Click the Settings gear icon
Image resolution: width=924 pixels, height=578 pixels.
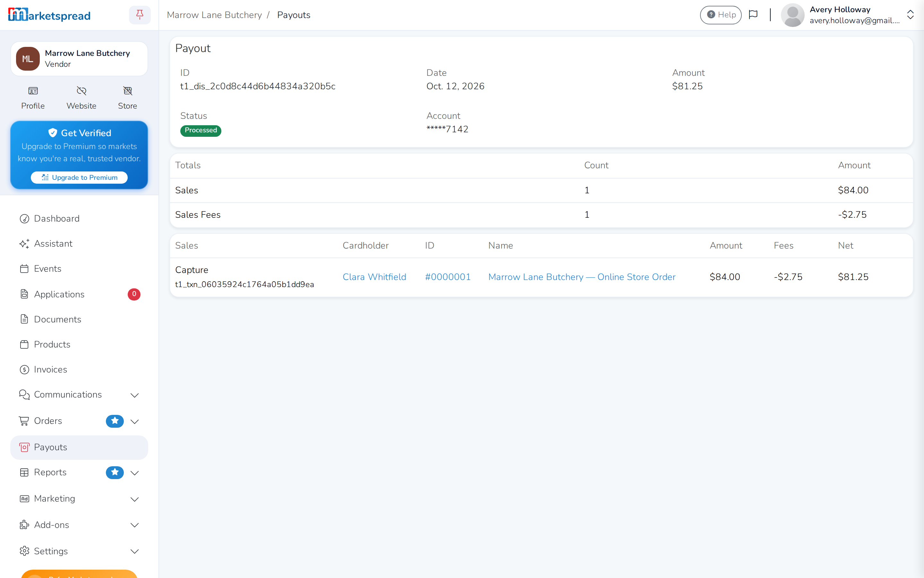[x=24, y=551]
